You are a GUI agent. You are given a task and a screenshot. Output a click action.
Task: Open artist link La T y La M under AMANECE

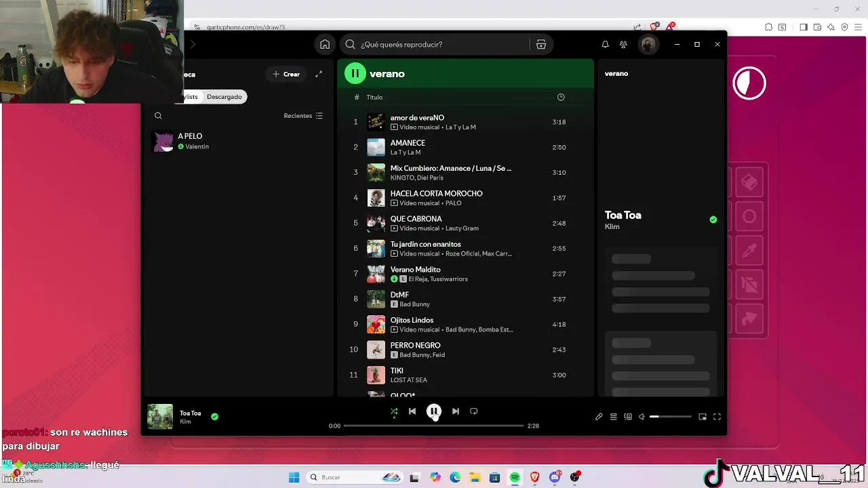(406, 152)
